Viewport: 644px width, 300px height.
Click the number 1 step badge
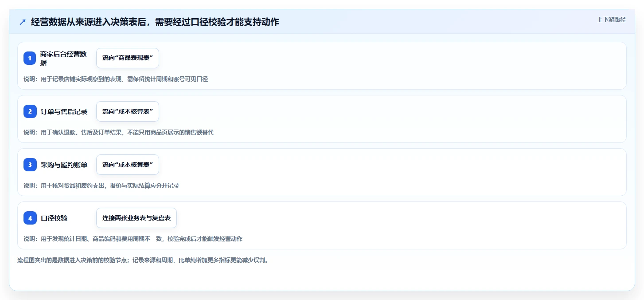(x=30, y=58)
